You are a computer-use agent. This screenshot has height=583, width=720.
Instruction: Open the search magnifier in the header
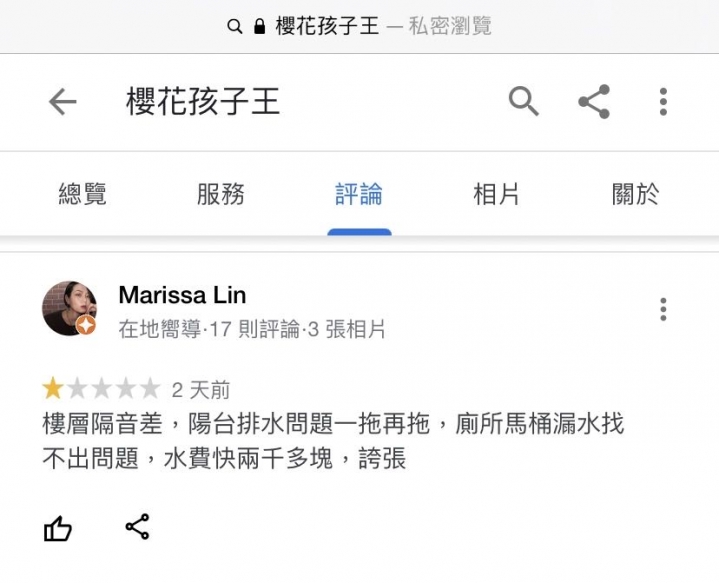coord(523,101)
